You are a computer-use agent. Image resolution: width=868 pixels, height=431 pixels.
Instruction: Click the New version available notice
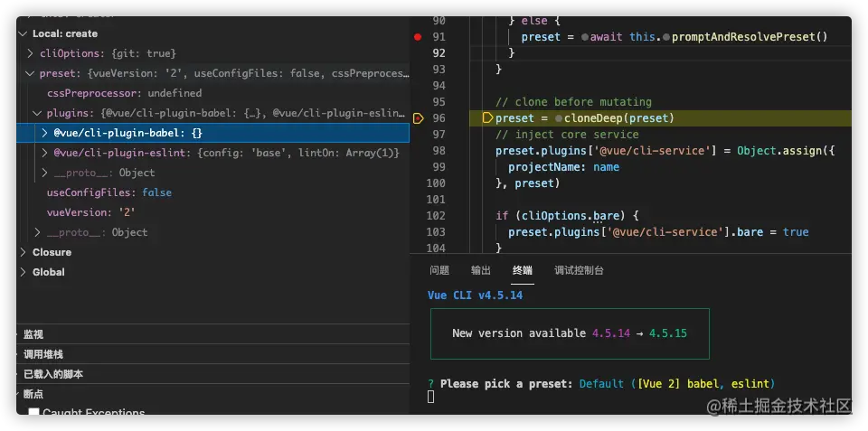[x=569, y=333]
